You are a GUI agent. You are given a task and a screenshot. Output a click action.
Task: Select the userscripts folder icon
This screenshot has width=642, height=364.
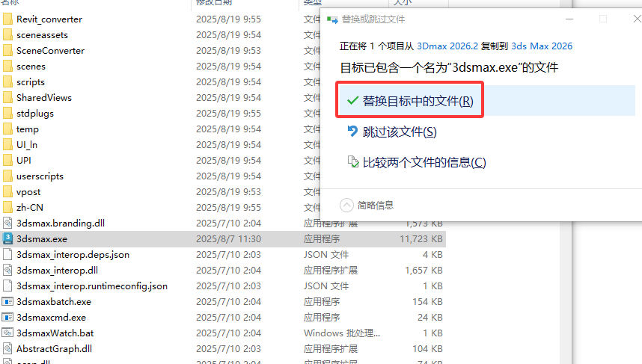tap(7, 176)
